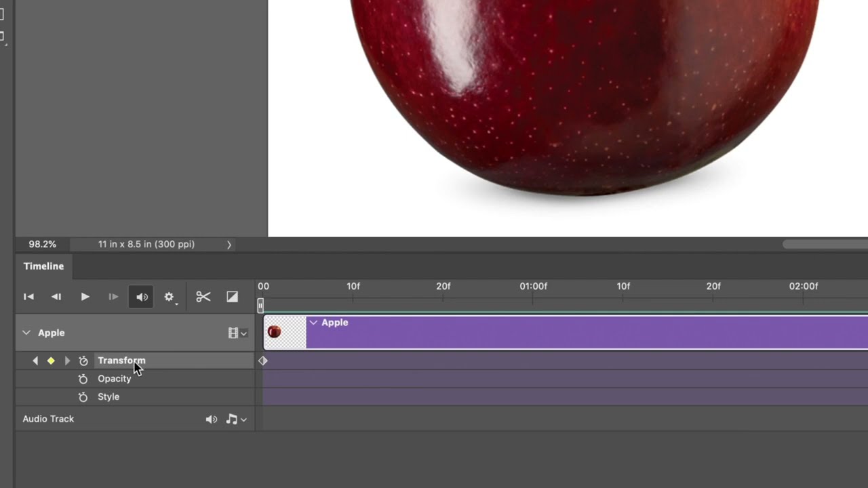Image resolution: width=868 pixels, height=488 pixels.
Task: Select the Transform property label
Action: [121, 361]
